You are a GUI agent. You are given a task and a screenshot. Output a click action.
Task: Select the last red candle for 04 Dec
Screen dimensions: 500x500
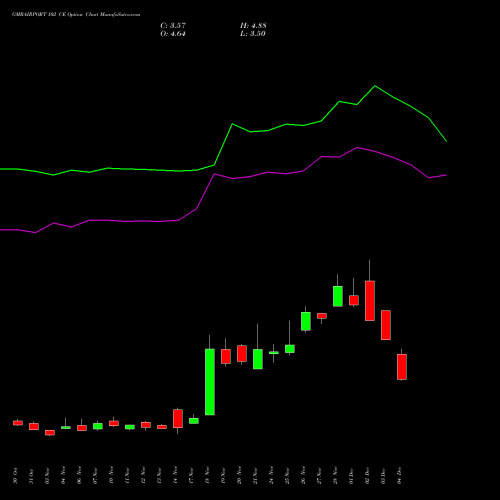402,367
